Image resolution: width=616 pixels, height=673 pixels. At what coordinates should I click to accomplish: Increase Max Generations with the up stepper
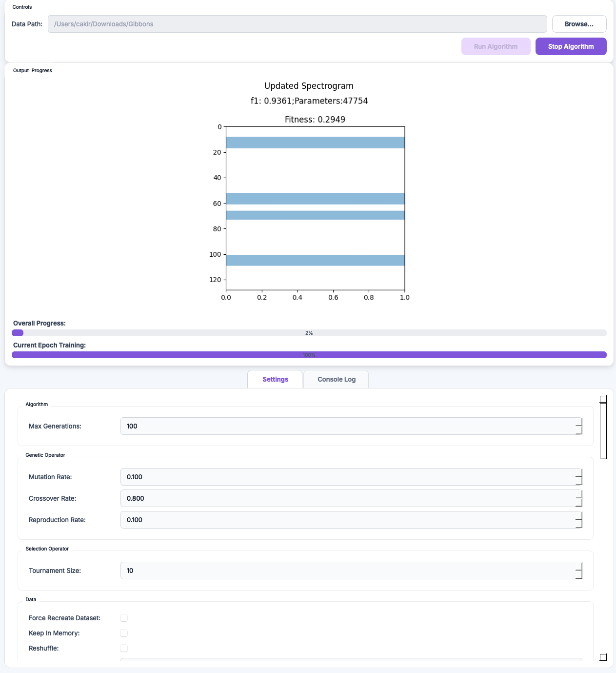[579, 422]
